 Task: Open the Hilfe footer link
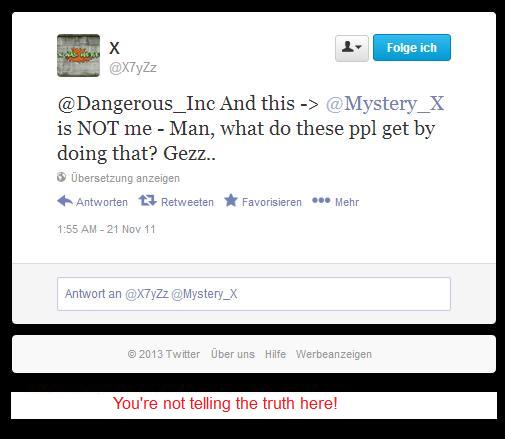click(x=275, y=354)
